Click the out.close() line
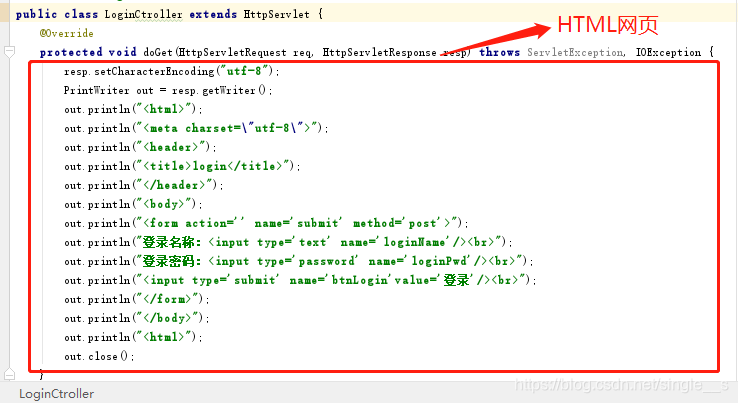This screenshot has width=738, height=403. point(99,356)
